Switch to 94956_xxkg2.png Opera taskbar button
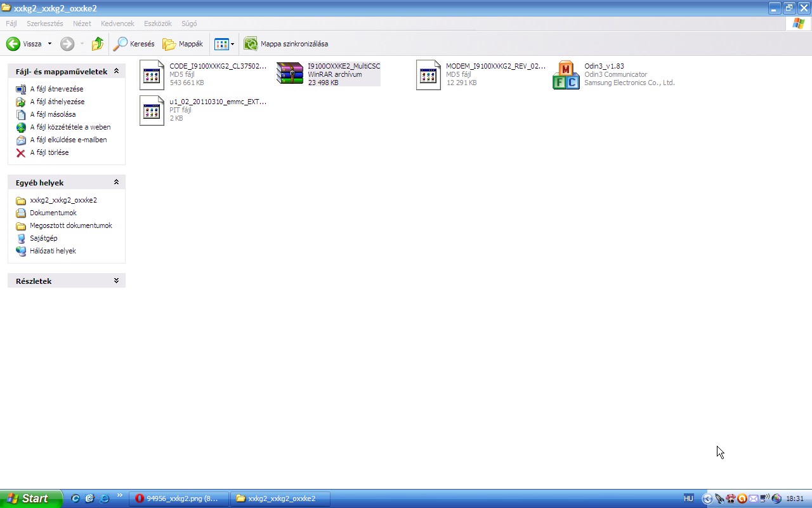The height and width of the screenshot is (508, 812). coord(178,498)
